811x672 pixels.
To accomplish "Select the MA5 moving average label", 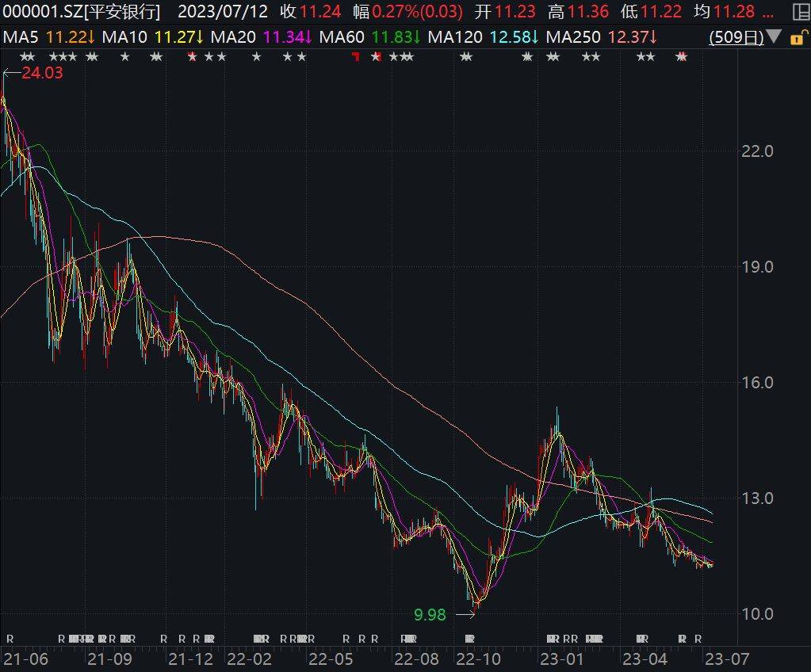I will pyautogui.click(x=21, y=37).
